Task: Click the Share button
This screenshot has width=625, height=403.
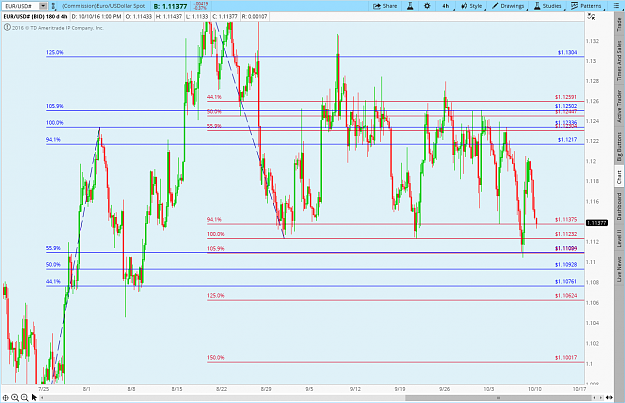Action: pos(385,6)
